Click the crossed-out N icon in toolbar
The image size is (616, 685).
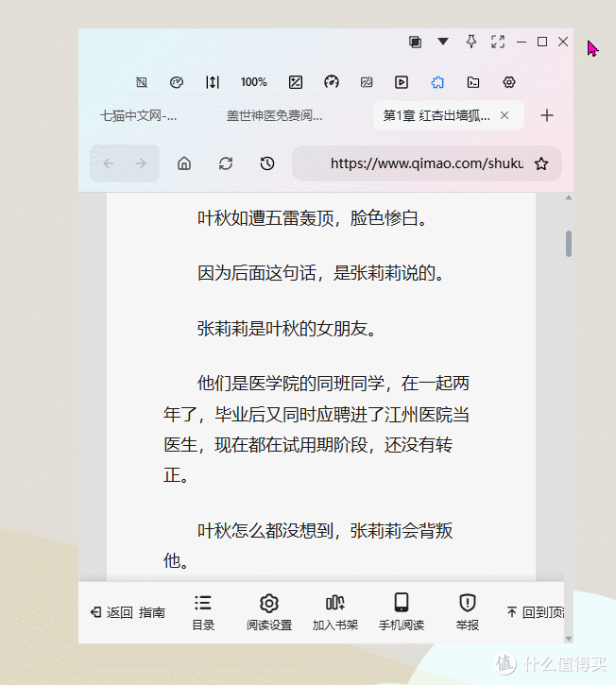(142, 82)
